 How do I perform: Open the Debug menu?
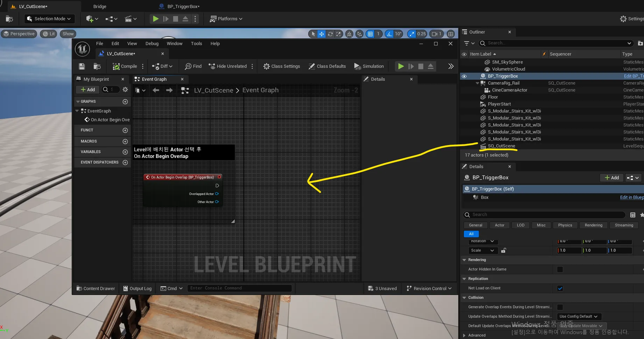[x=152, y=44]
